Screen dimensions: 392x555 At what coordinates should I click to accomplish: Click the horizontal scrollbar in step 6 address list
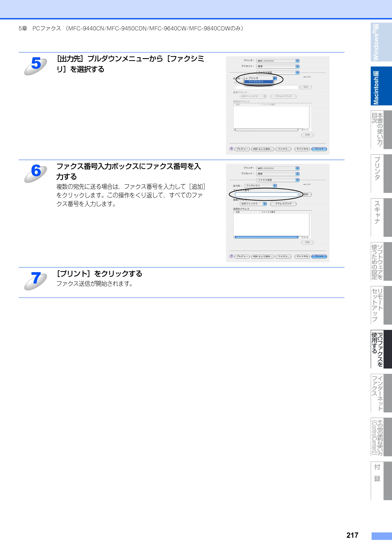click(x=267, y=237)
